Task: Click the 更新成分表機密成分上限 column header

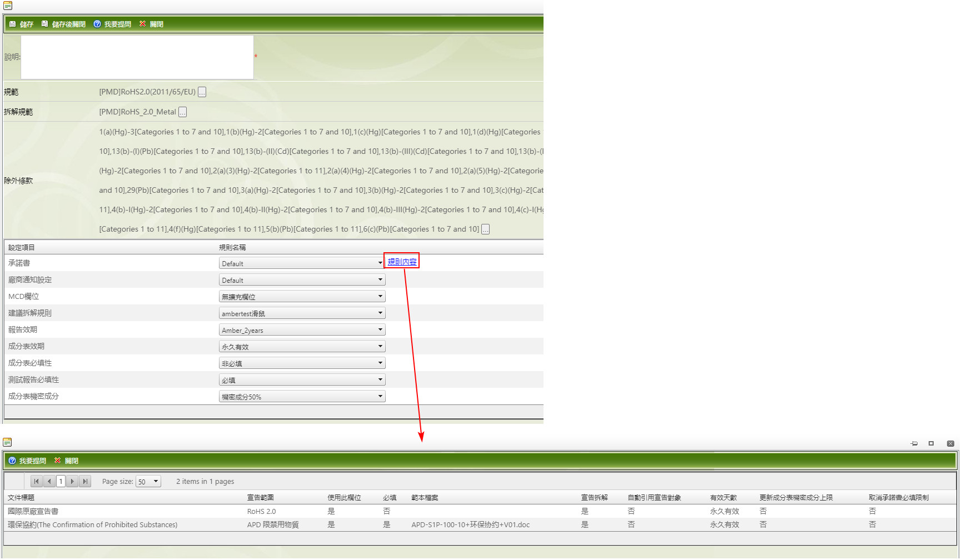Action: point(796,498)
